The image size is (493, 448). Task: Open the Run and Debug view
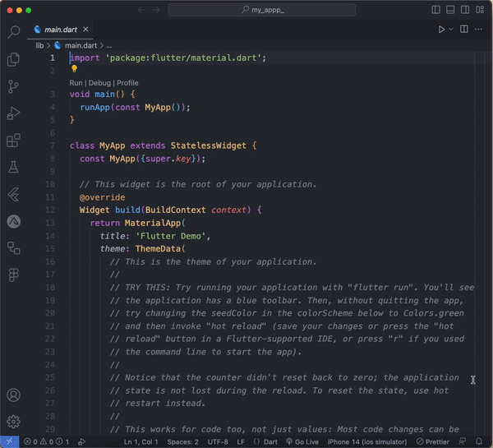point(13,113)
